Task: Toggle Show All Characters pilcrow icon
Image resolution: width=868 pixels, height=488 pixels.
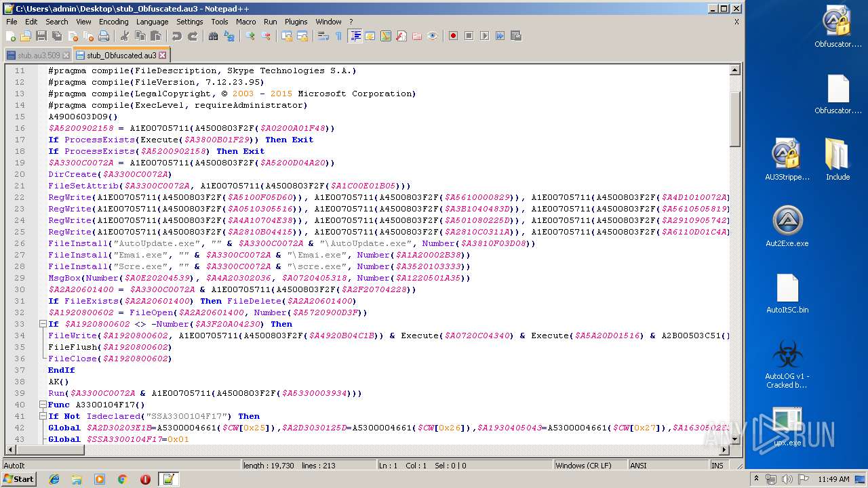Action: (x=338, y=36)
